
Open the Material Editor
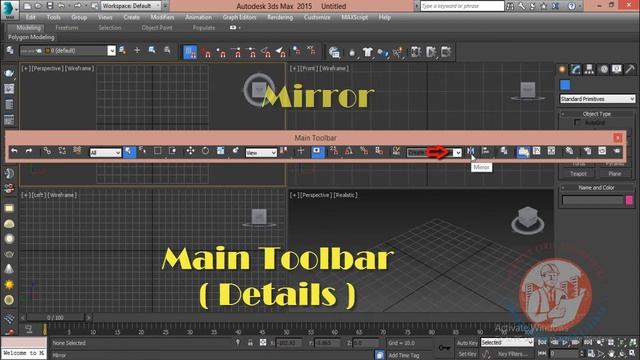pyautogui.click(x=569, y=151)
